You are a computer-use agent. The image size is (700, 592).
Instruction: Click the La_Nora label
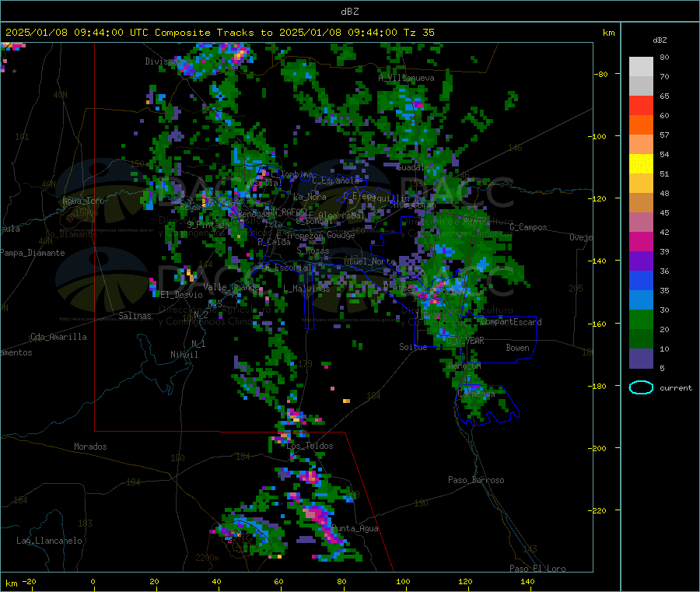pos(310,197)
